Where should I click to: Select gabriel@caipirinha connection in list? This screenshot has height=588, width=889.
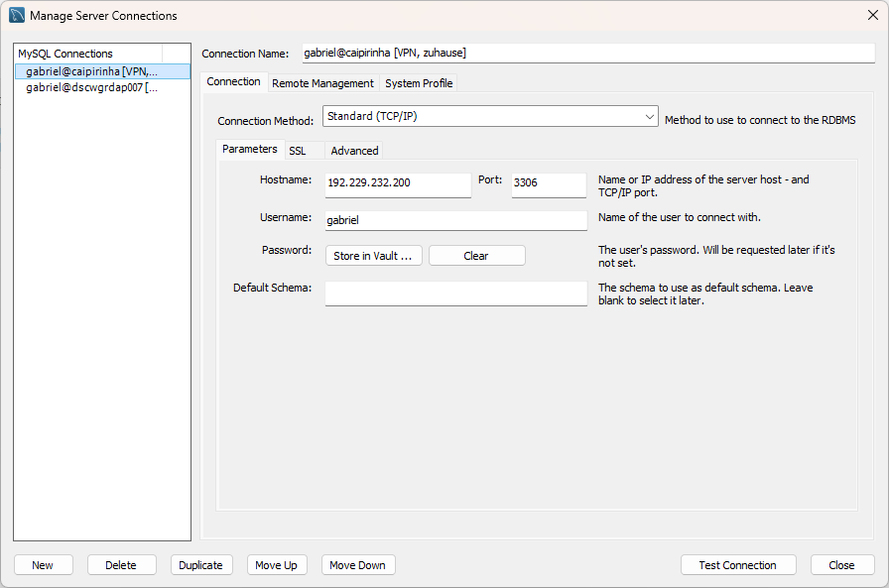click(91, 71)
